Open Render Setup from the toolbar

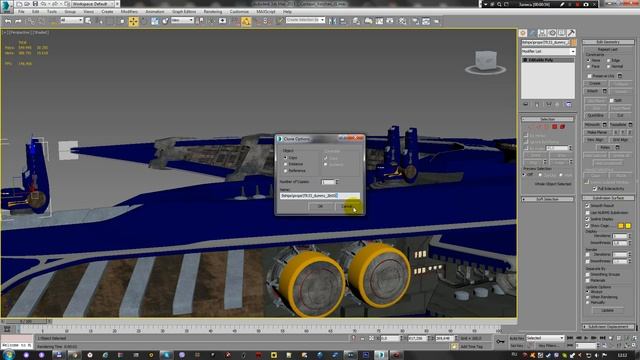(415, 21)
